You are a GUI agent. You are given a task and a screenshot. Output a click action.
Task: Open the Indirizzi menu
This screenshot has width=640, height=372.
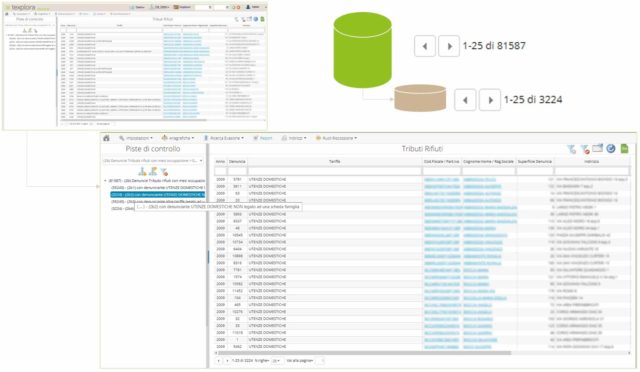coord(294,138)
